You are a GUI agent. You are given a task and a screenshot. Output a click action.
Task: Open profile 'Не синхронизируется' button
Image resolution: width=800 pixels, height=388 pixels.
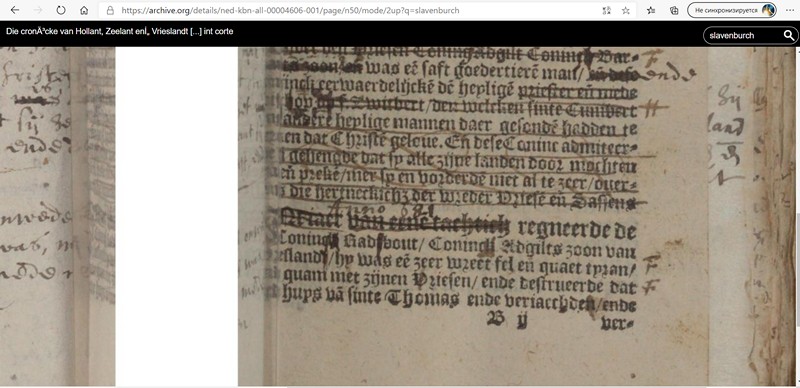732,10
